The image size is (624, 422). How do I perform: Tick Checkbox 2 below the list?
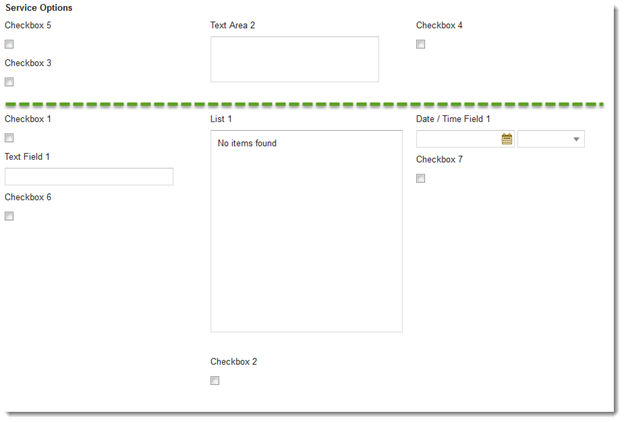click(215, 381)
